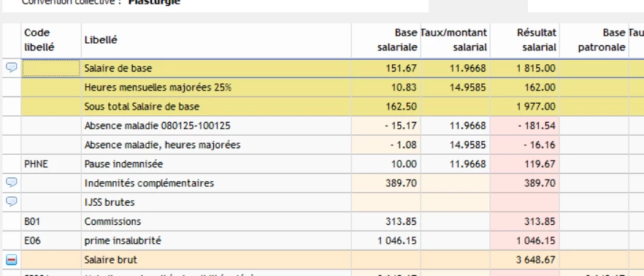Collapse the Salaire brut section
The height and width of the screenshot is (276, 644).
12,260
